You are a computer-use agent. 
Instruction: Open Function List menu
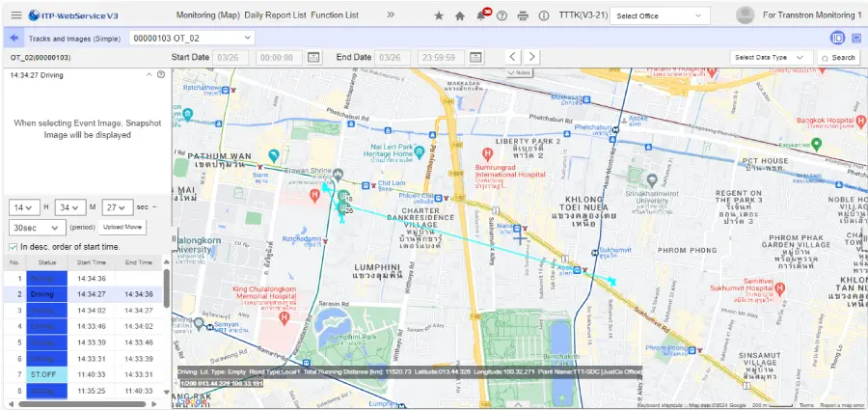tap(335, 15)
